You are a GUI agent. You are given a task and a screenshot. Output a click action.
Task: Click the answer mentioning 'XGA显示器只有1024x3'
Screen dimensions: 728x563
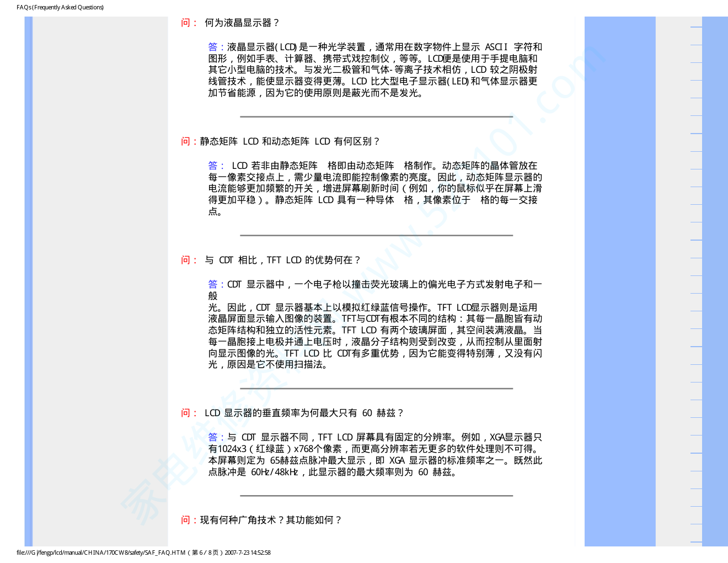(x=375, y=454)
